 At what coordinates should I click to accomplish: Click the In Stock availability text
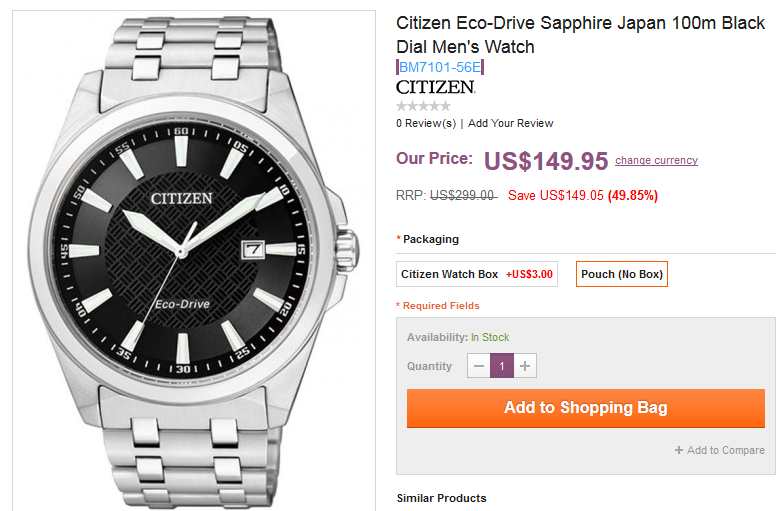point(490,338)
